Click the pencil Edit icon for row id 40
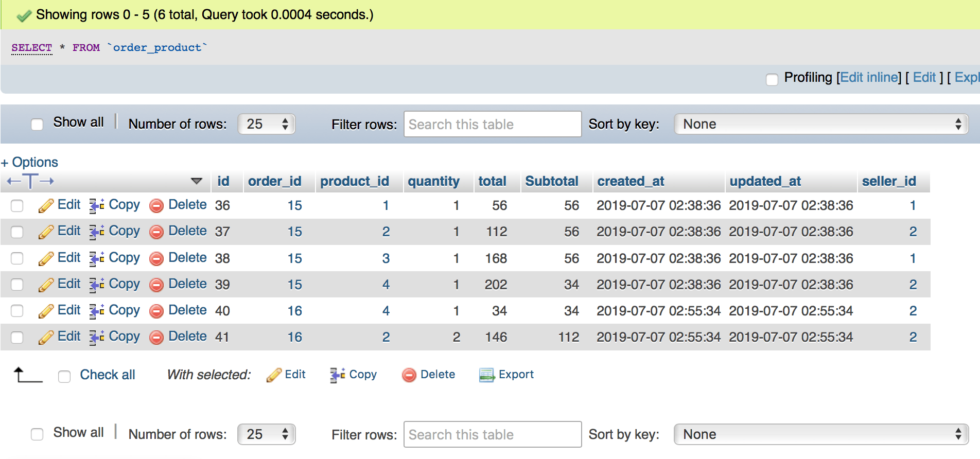The width and height of the screenshot is (980, 459). coord(46,311)
